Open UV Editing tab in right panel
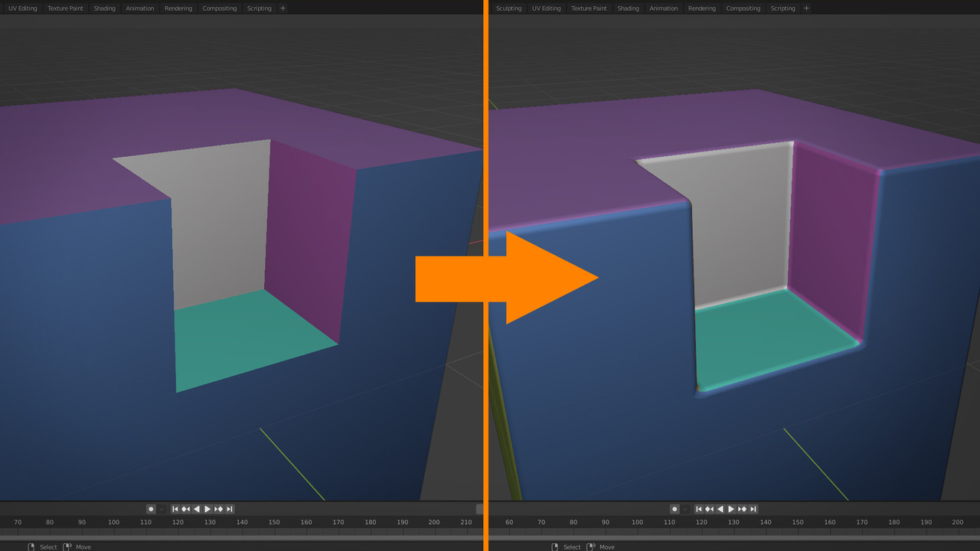 (547, 8)
